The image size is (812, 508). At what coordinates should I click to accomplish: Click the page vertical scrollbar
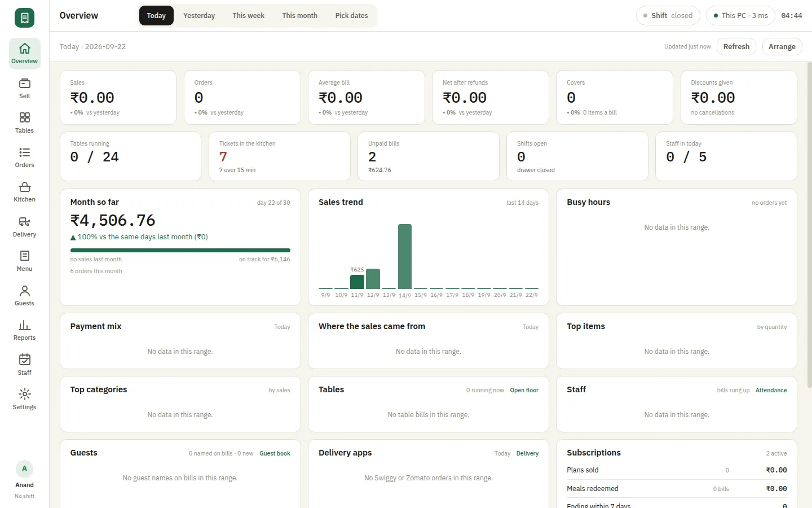pyautogui.click(x=809, y=226)
